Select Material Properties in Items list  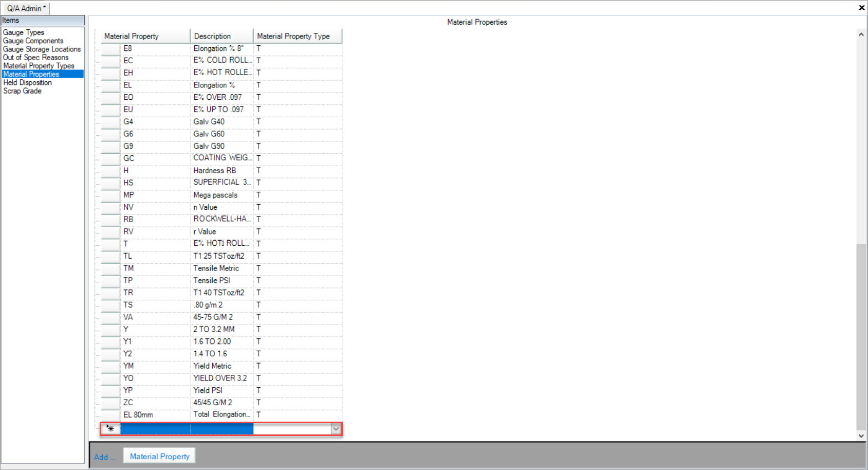[43, 74]
